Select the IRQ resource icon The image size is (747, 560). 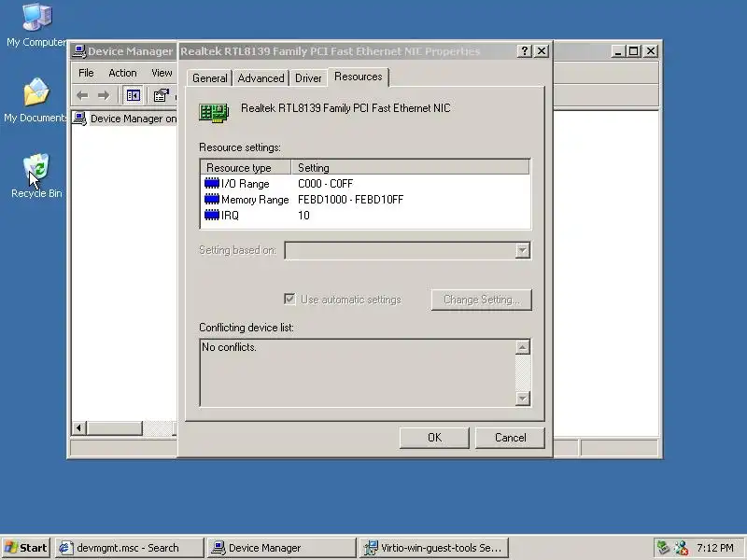pyautogui.click(x=212, y=216)
